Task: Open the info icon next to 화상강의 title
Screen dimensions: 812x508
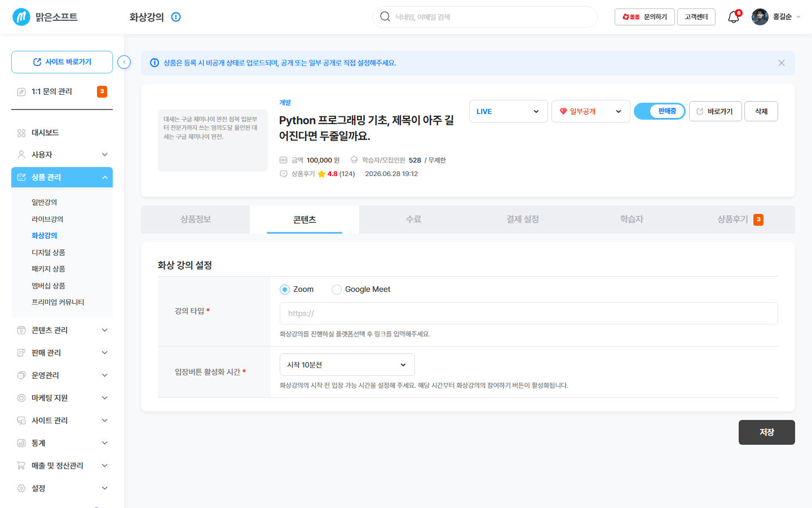Action: [176, 17]
